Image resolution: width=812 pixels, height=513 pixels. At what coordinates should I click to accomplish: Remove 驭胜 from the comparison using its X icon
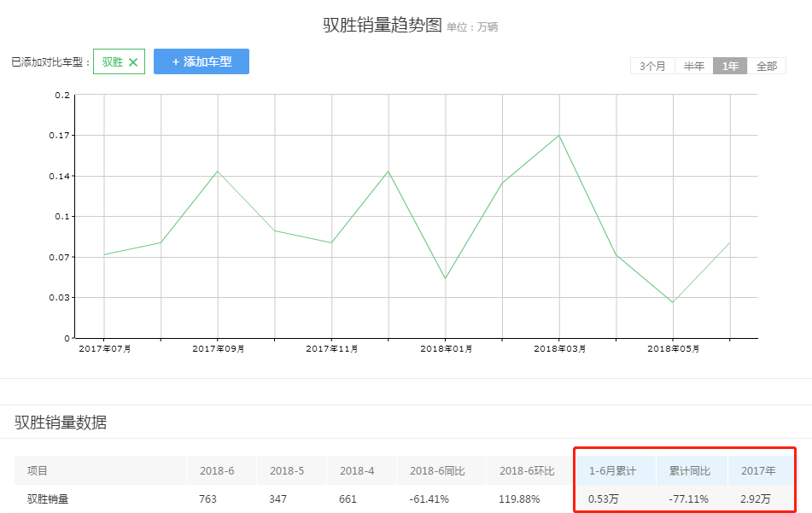(133, 62)
